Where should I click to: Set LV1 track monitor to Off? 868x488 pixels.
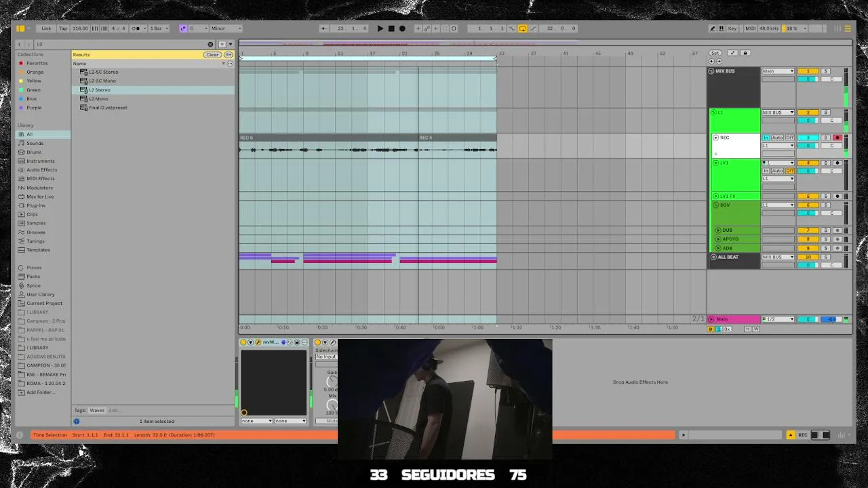(x=790, y=171)
